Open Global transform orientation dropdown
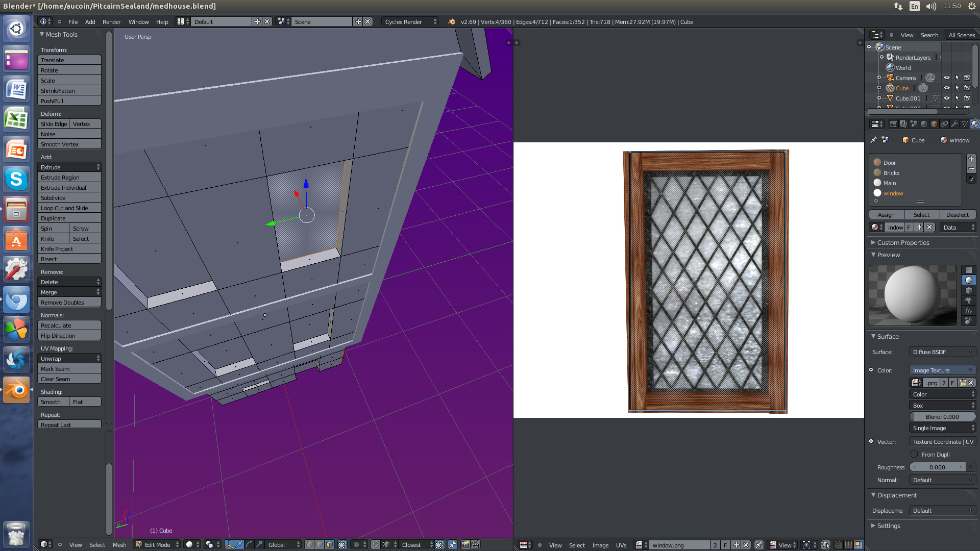The height and width of the screenshot is (551, 980). pos(284,544)
